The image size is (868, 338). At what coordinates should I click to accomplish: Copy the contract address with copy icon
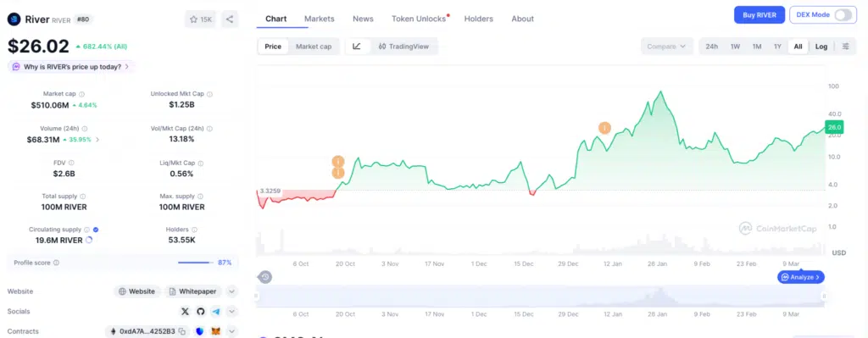click(181, 331)
